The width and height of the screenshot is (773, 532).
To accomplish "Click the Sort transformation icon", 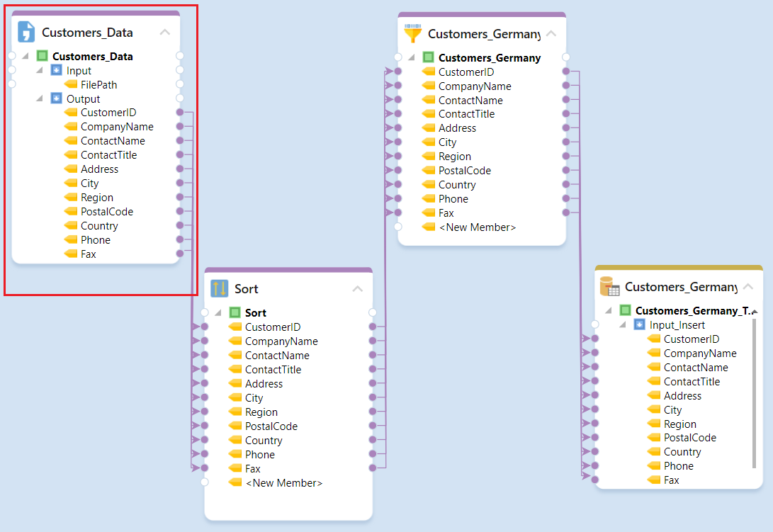I will coord(220,288).
